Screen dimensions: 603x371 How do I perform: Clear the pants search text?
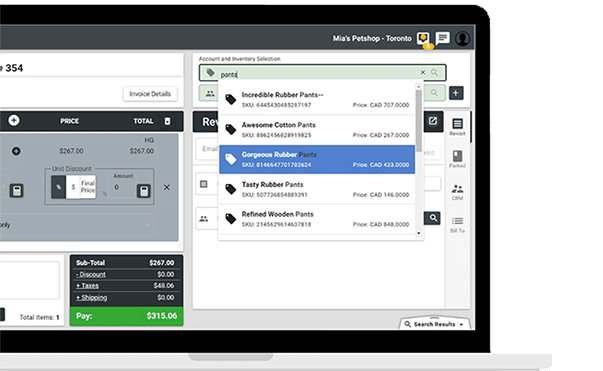pos(423,72)
